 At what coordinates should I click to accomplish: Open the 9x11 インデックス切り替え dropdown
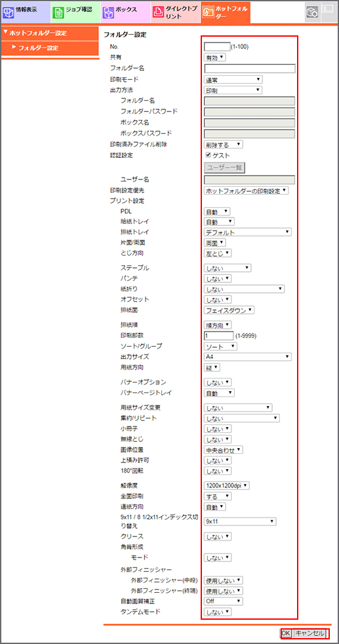point(240,521)
